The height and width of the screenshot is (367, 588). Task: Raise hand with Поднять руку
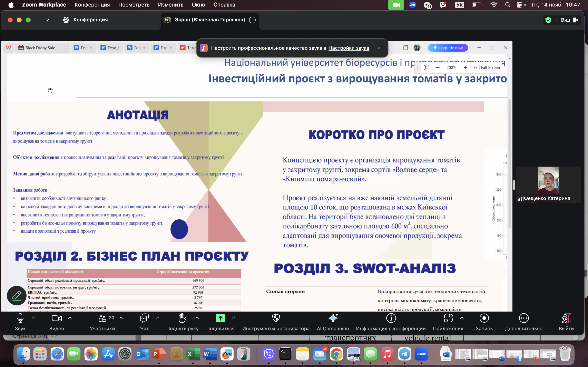[x=182, y=318]
